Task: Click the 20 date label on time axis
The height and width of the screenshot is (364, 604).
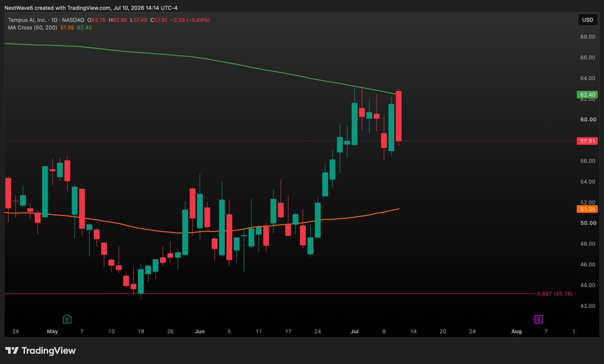Action: (442, 332)
